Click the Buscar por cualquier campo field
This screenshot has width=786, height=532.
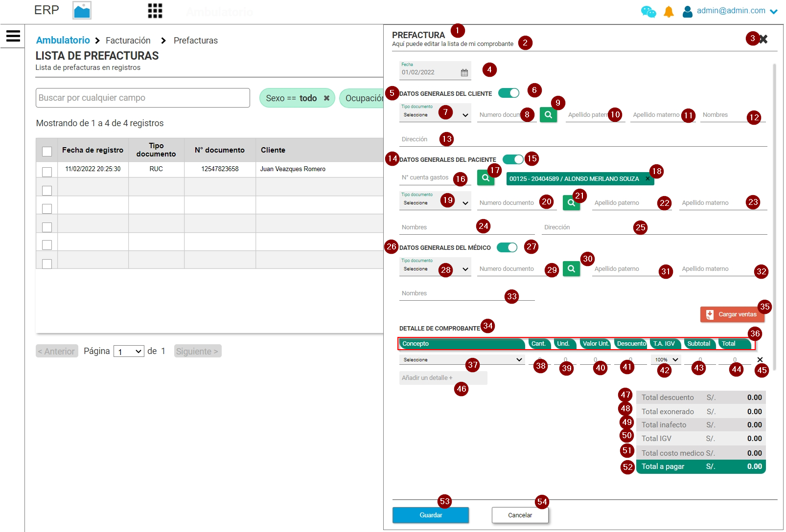click(142, 98)
